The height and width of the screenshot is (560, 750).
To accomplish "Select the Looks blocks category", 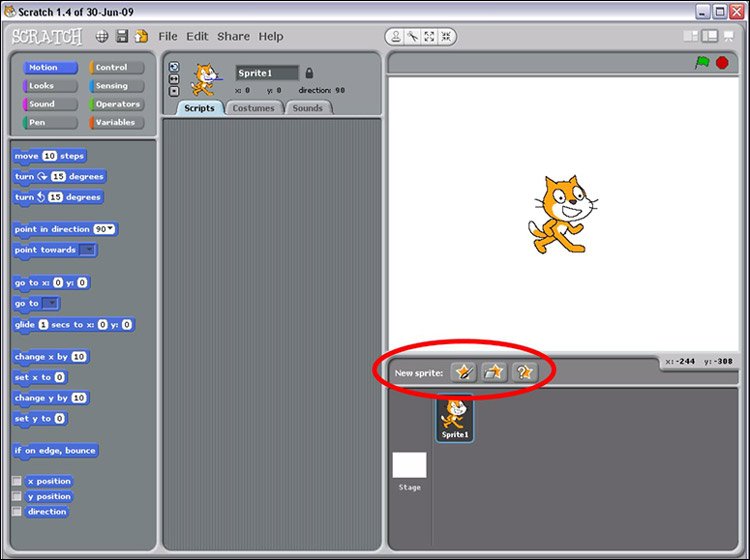I will click(50, 86).
